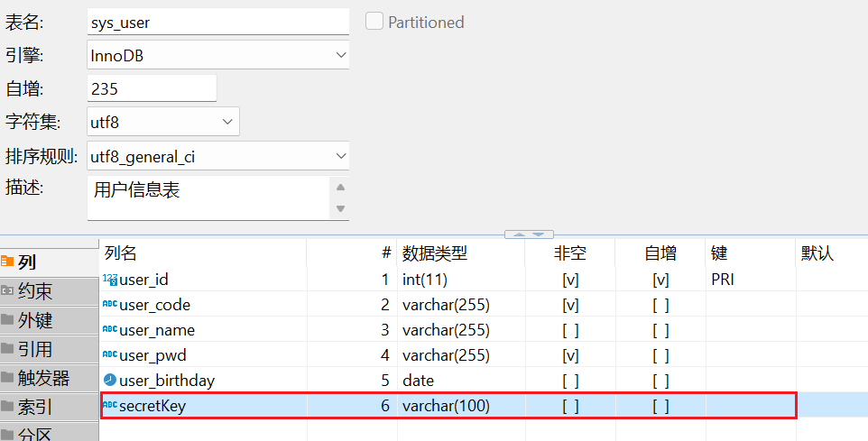Image resolution: width=868 pixels, height=441 pixels.
Task: Select the user_name column name
Action: [x=157, y=330]
